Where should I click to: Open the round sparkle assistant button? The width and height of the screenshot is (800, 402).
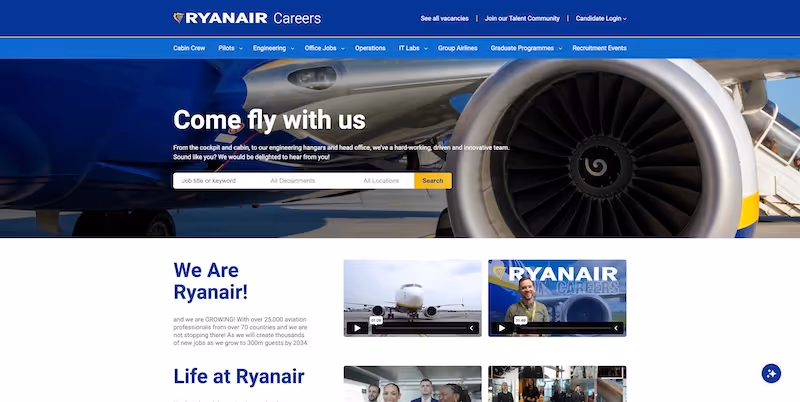771,373
